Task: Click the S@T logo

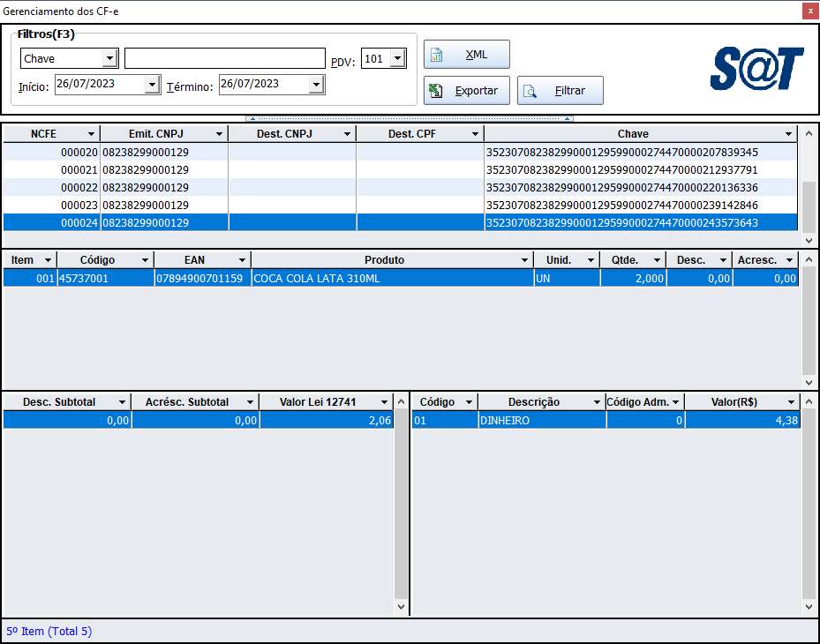Action: (x=756, y=69)
